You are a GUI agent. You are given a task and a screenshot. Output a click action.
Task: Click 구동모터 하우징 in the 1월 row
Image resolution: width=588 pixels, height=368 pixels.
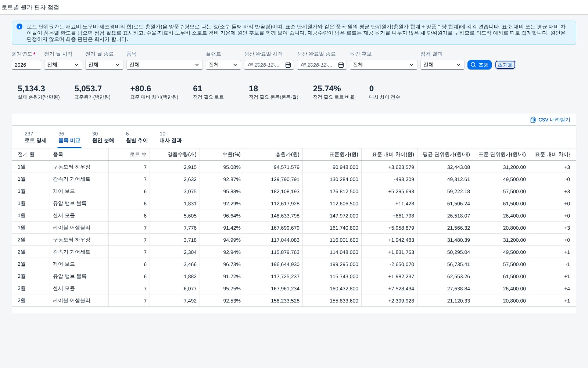[x=72, y=167]
